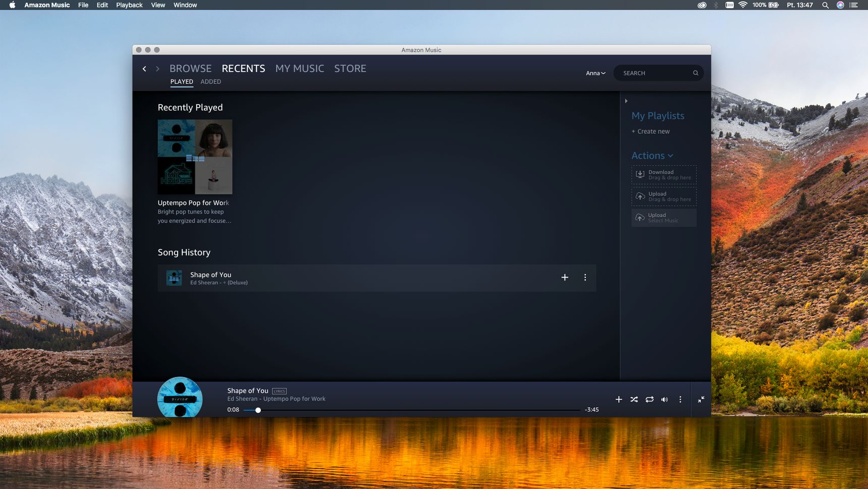Open the BROWSE tab
This screenshot has height=489, width=868.
[x=190, y=69]
